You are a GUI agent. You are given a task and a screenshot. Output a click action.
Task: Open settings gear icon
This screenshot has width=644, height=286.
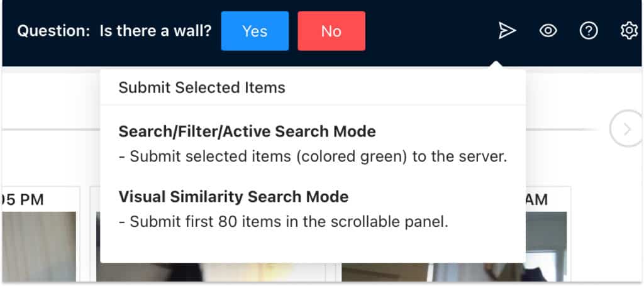click(x=628, y=31)
